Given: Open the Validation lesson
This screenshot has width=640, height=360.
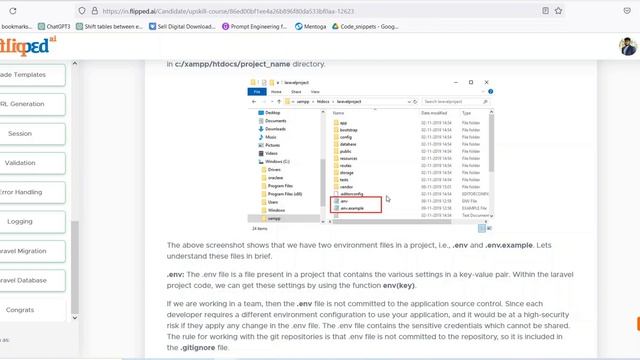Looking at the screenshot, I should point(32,163).
